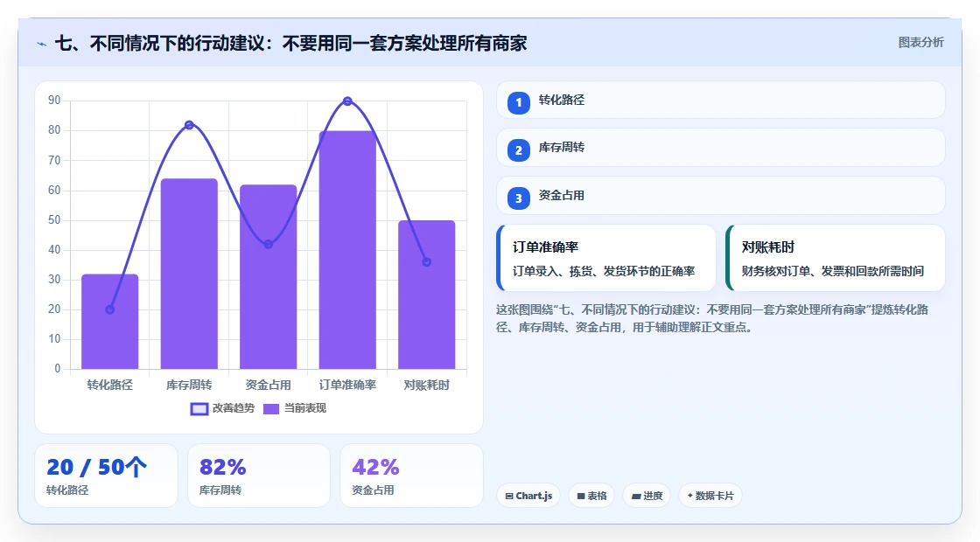Click the summary paragraph starting 这张图围绕

[x=712, y=318]
